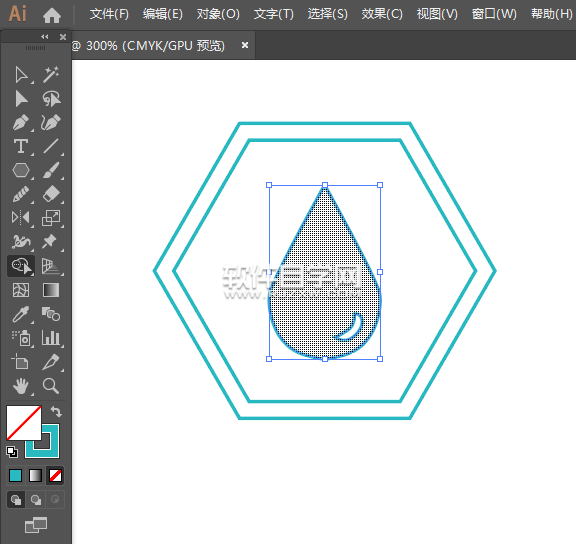Open the 文件(F) menu

coord(109,15)
